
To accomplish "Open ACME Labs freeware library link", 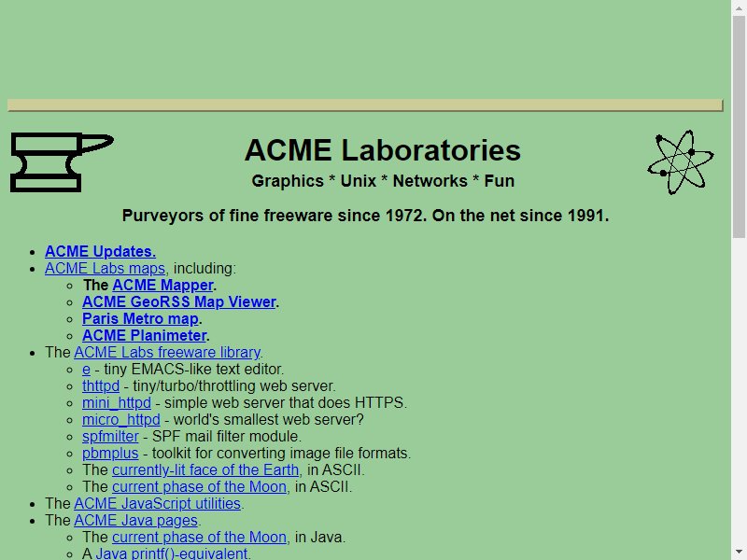I will click(x=167, y=353).
